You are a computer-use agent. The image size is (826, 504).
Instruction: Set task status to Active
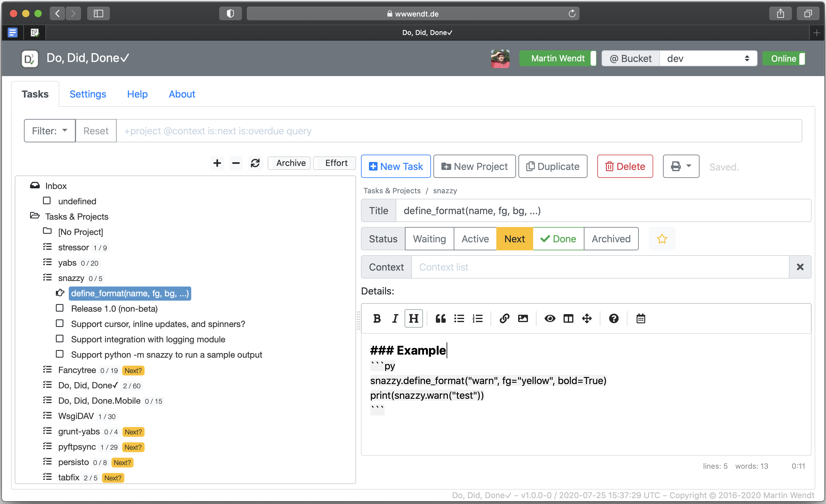tap(475, 239)
